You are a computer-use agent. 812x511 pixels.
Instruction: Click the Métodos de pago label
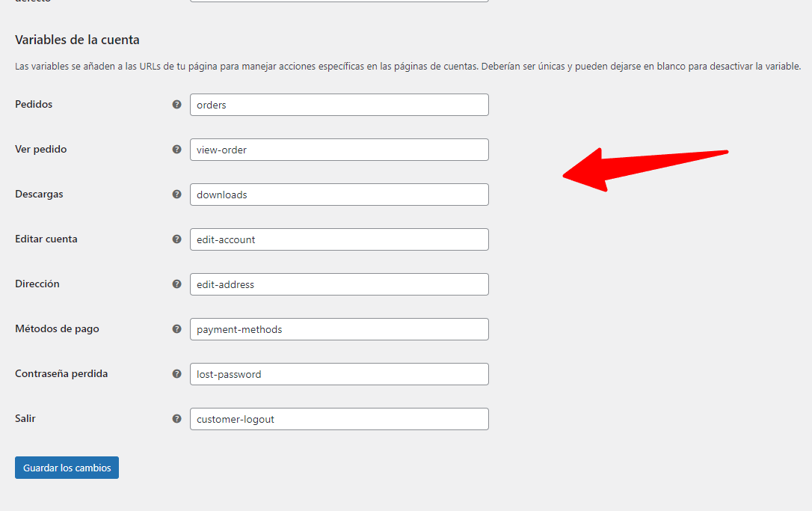(57, 329)
